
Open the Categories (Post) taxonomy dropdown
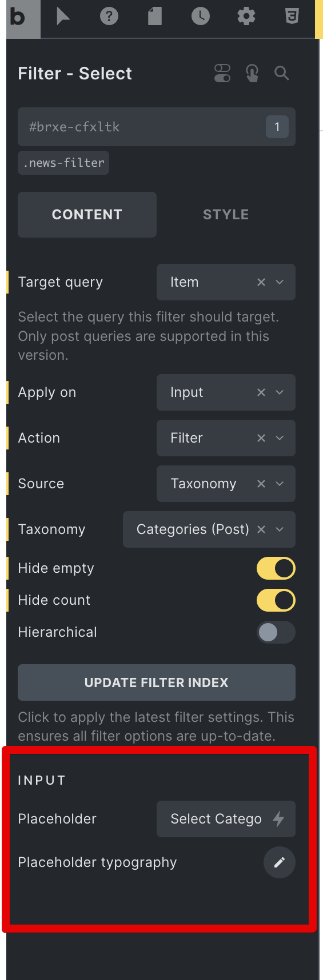click(209, 529)
